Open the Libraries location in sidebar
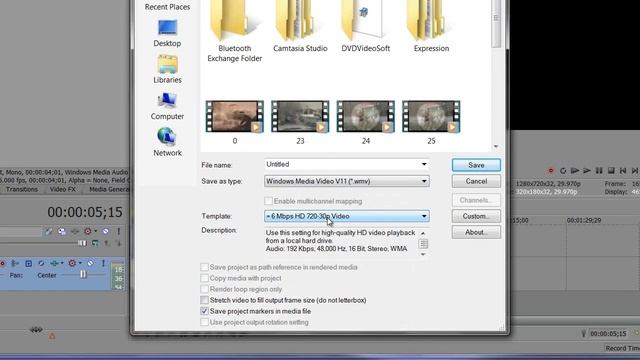The image size is (640, 360). tap(167, 70)
